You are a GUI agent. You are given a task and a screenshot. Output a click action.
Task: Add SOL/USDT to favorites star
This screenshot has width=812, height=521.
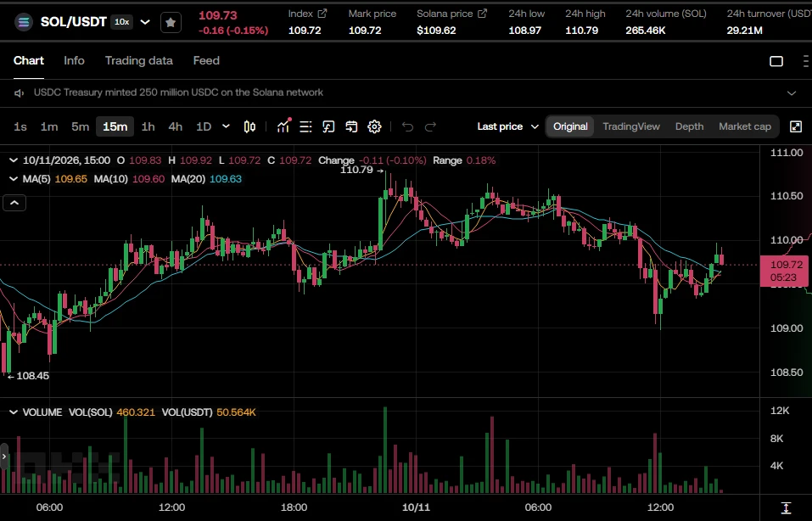pos(171,22)
